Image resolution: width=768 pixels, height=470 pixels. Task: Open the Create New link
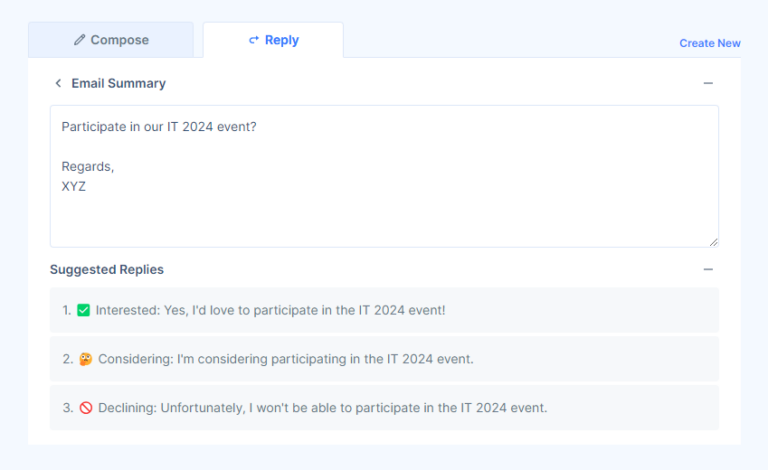coord(710,43)
